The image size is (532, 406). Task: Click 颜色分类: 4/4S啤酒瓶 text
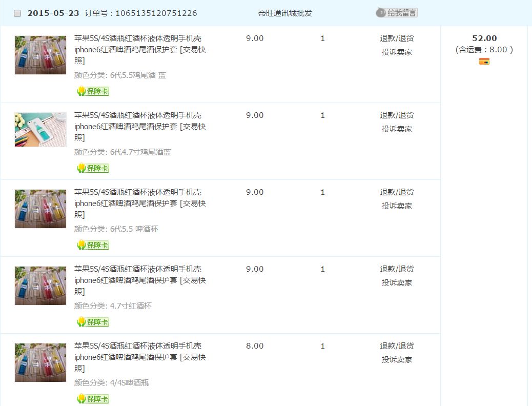(x=111, y=383)
